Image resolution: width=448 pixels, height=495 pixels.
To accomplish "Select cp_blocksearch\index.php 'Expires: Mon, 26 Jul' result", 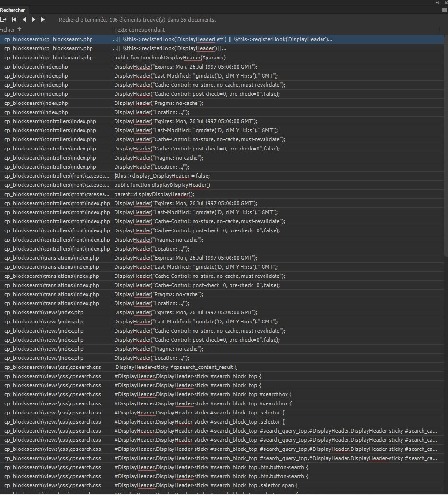I will pyautogui.click(x=222, y=67).
